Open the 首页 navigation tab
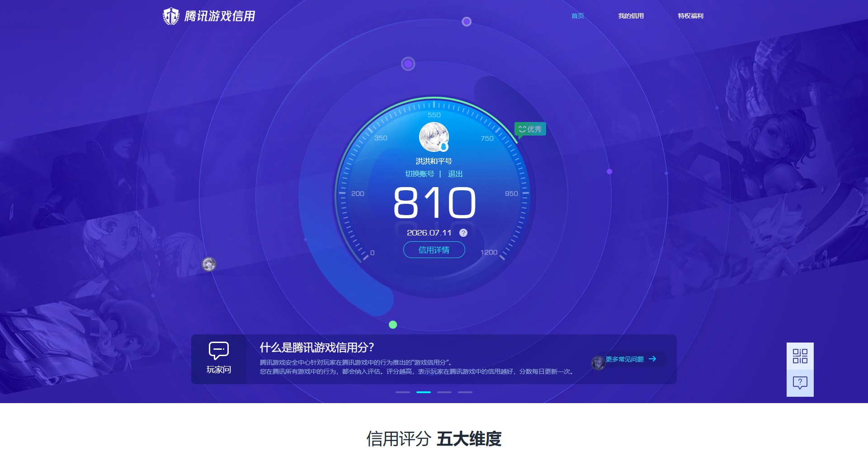The image size is (868, 451). (x=577, y=16)
